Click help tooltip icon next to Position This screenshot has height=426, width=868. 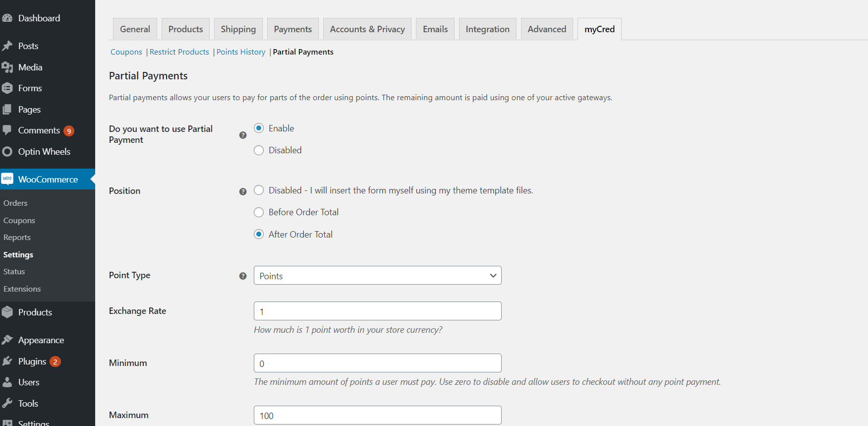pos(243,191)
